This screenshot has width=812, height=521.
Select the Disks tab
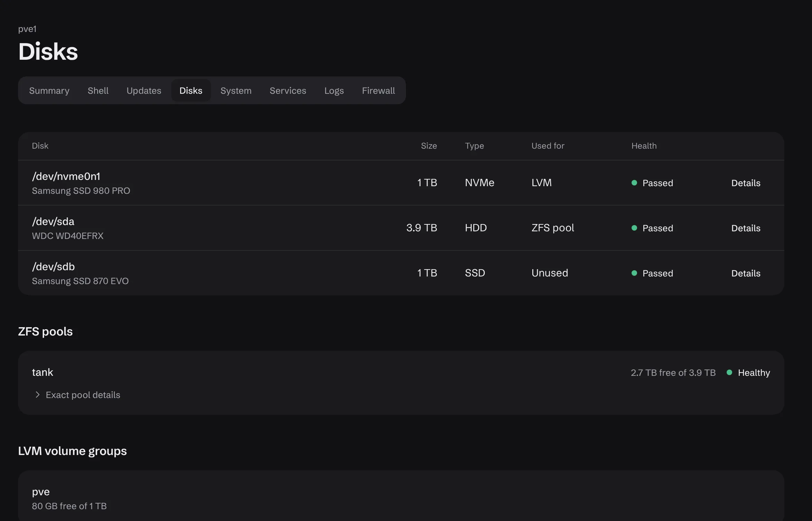point(191,91)
